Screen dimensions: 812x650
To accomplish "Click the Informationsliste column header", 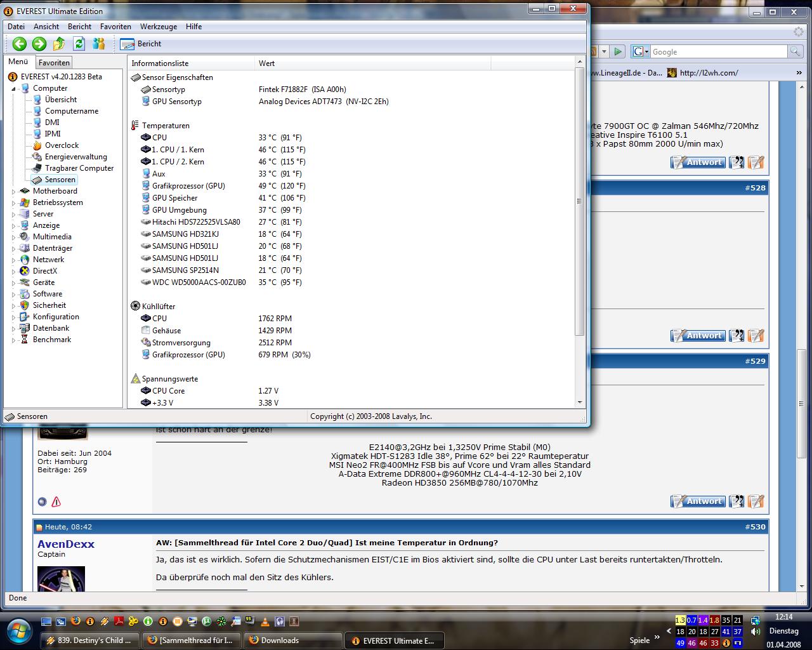I will [191, 63].
